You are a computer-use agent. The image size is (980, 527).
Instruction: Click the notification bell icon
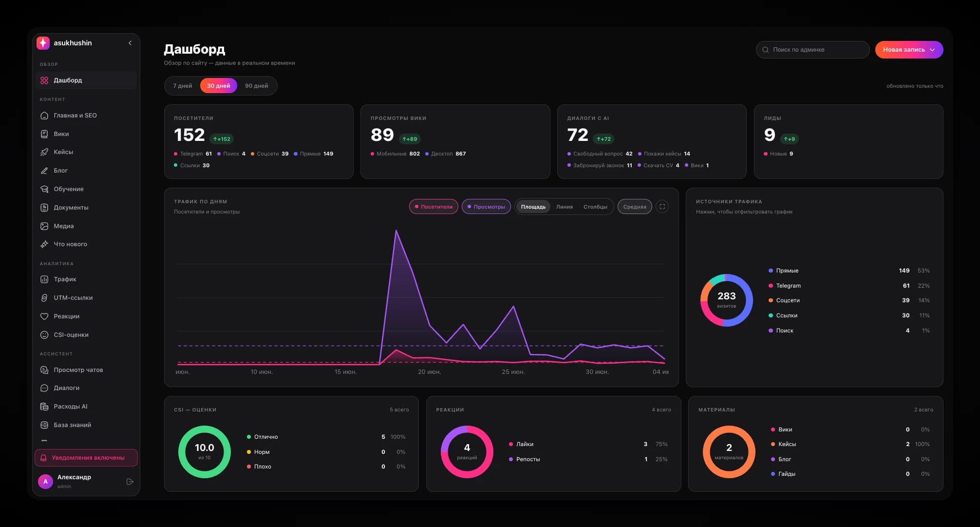pos(43,458)
